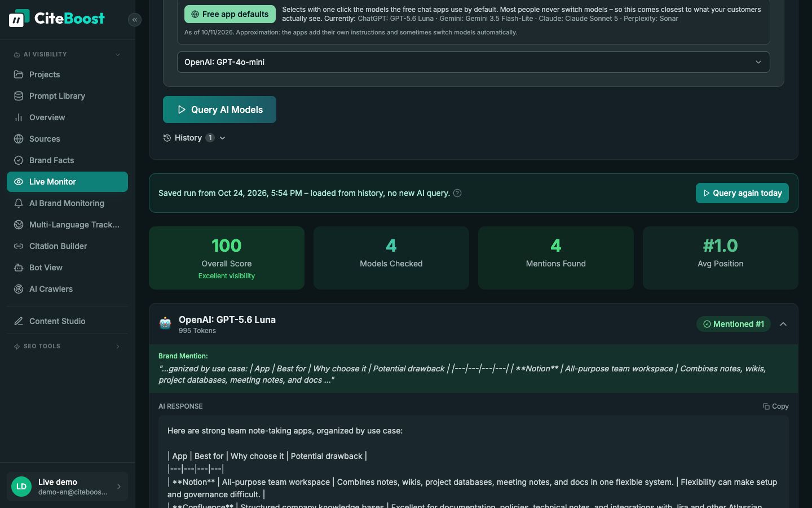
Task: Click the LD account avatar
Action: (21, 487)
